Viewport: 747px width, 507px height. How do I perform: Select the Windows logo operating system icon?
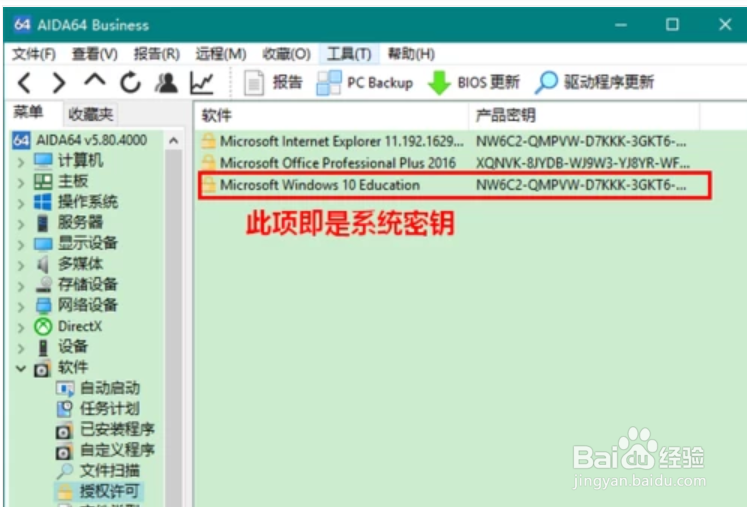43,202
